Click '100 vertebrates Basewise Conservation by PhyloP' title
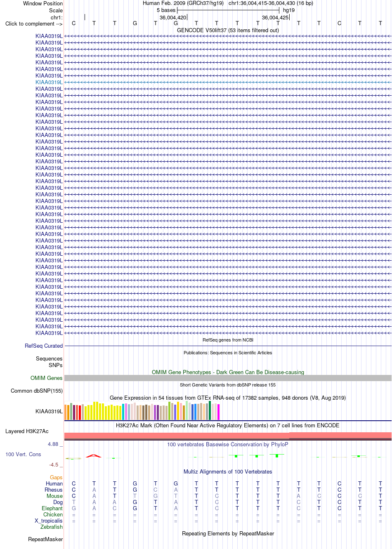The image size is (392, 549). pos(228,444)
